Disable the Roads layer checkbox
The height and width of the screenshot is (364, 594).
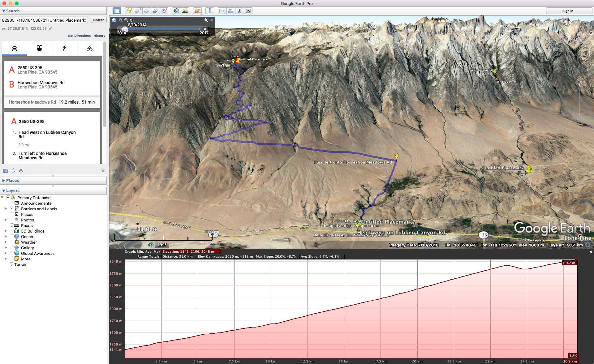(11, 225)
